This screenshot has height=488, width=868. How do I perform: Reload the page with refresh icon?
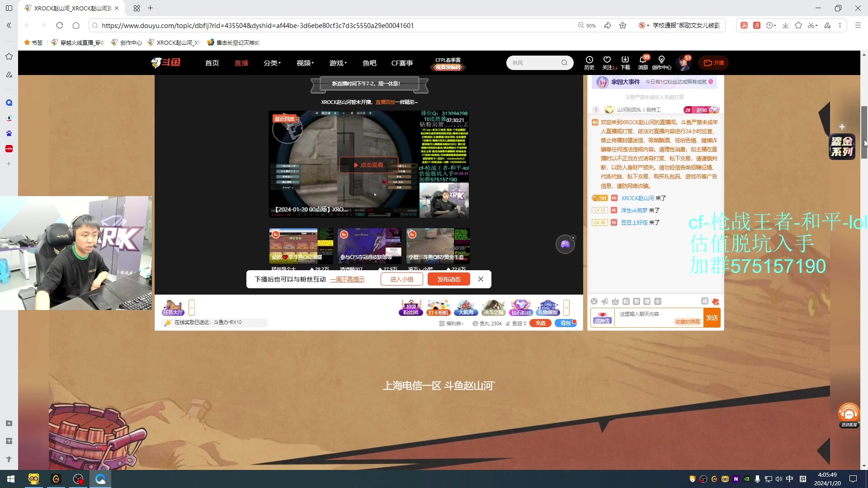pyautogui.click(x=60, y=25)
